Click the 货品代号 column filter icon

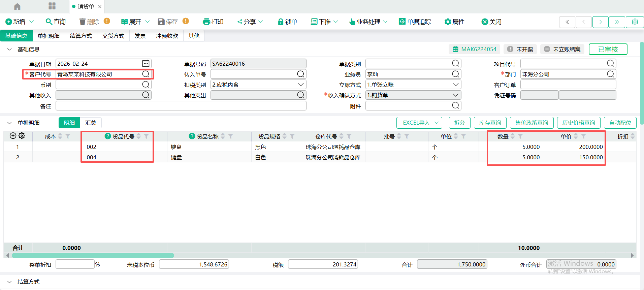[x=147, y=136]
